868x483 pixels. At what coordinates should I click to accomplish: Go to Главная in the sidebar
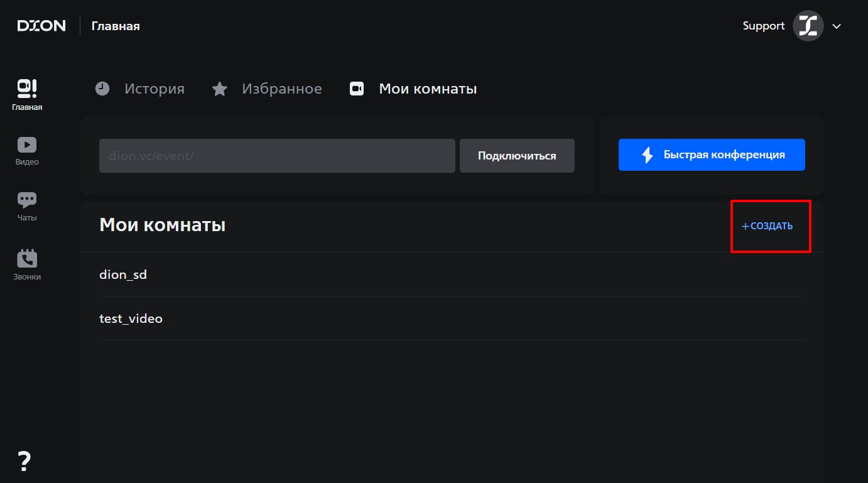27,95
